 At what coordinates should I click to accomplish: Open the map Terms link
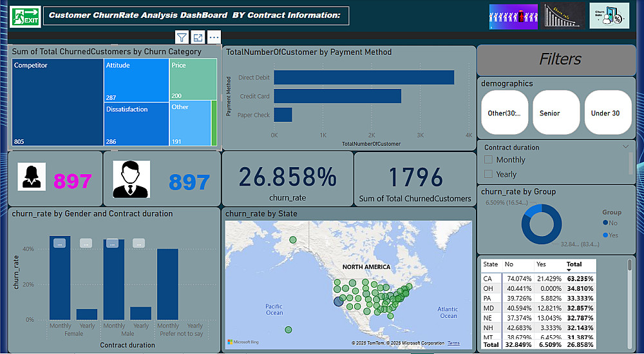453,343
